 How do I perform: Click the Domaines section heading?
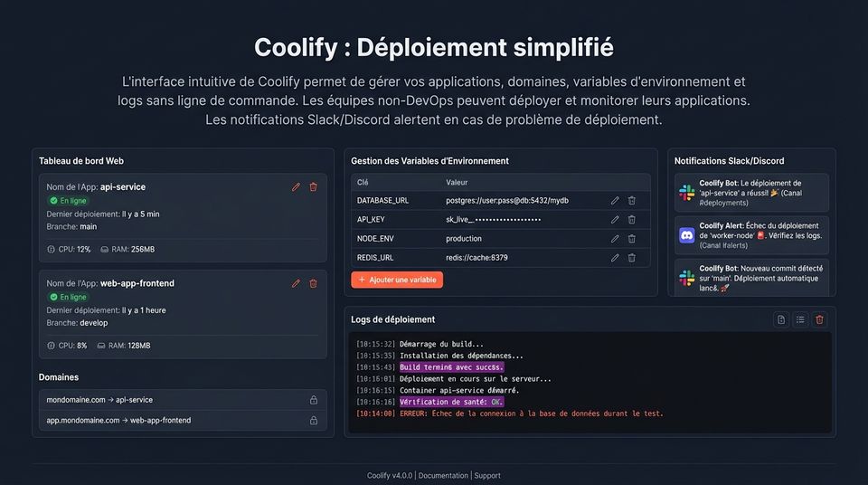coord(59,377)
